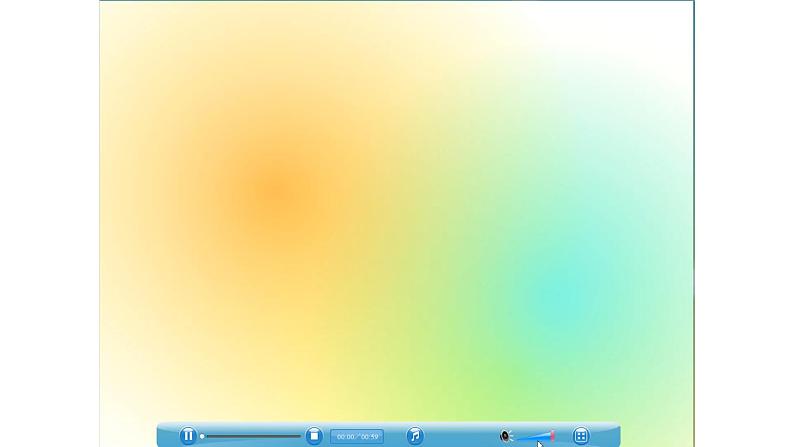Click the seek bar three quarters along

point(275,436)
